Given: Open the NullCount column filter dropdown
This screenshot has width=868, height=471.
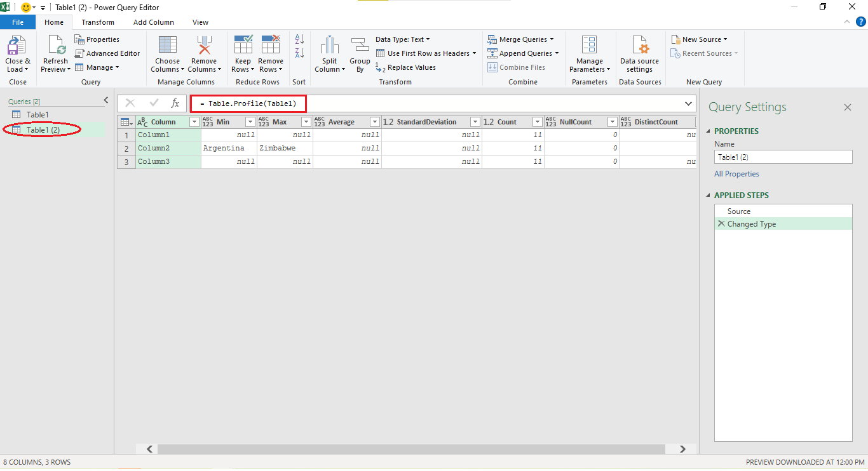Looking at the screenshot, I should coord(613,122).
